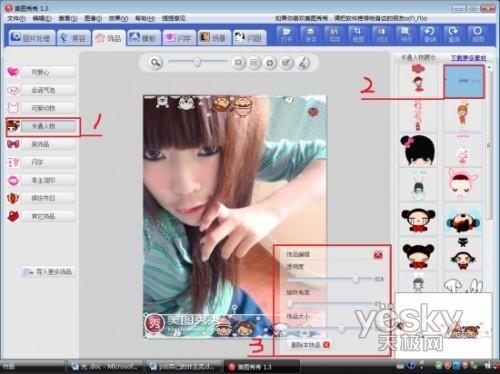
Task: Click the 删除本饰品 delete accessory button
Action: [x=310, y=345]
